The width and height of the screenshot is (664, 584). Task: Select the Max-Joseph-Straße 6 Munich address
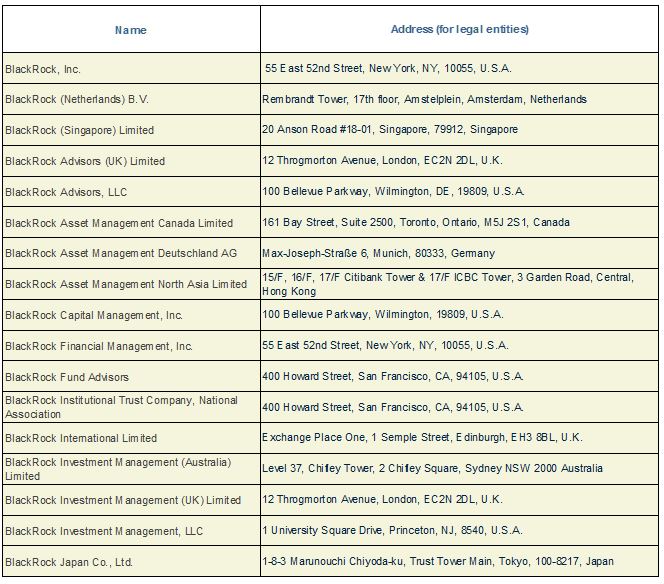(379, 253)
